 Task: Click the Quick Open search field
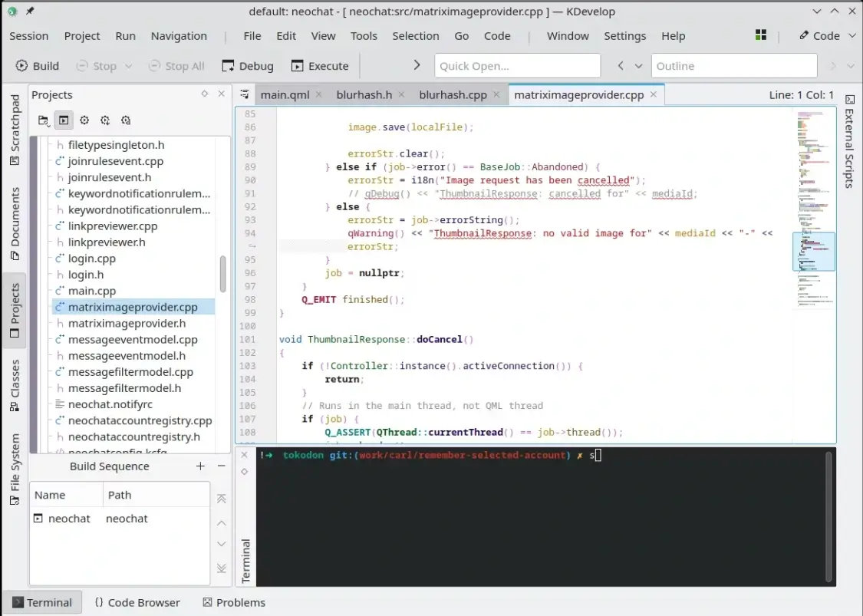coord(517,65)
